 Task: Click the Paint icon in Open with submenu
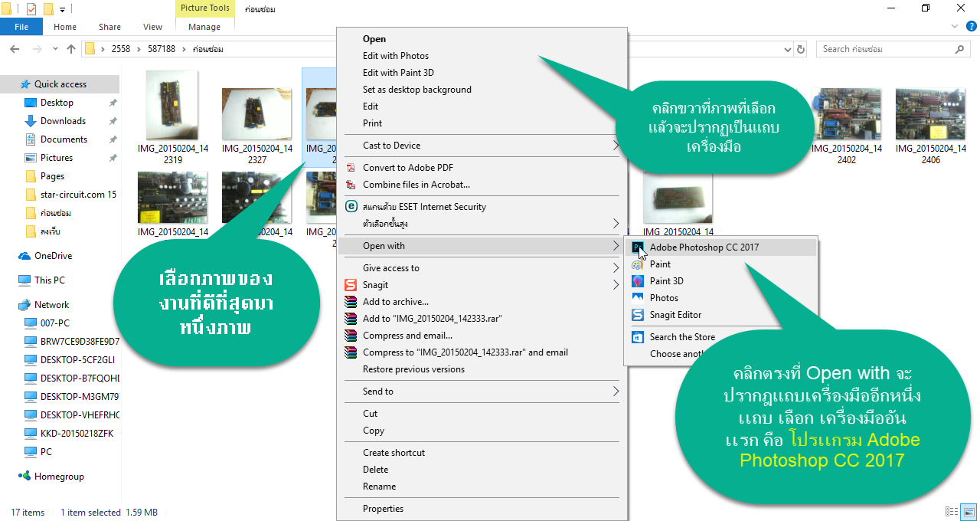(637, 264)
